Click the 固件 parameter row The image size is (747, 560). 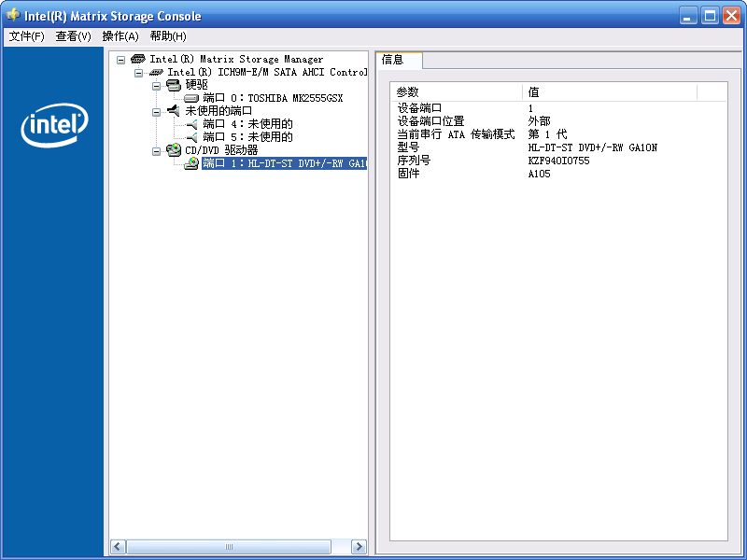pyautogui.click(x=559, y=174)
